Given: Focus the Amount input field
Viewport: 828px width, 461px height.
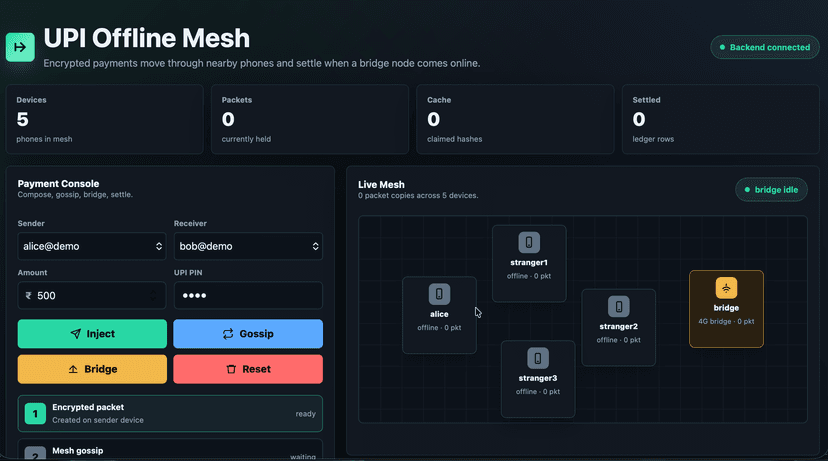Looking at the screenshot, I should tap(92, 296).
